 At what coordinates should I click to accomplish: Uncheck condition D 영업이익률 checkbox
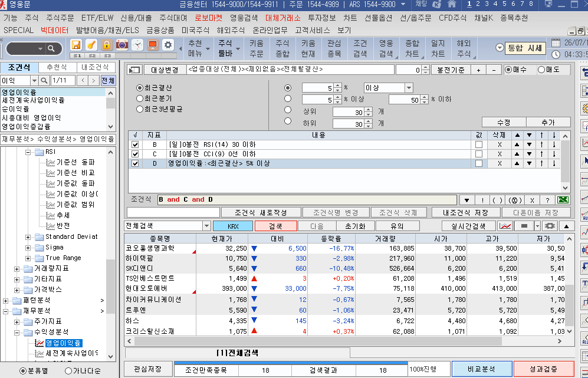[x=135, y=163]
